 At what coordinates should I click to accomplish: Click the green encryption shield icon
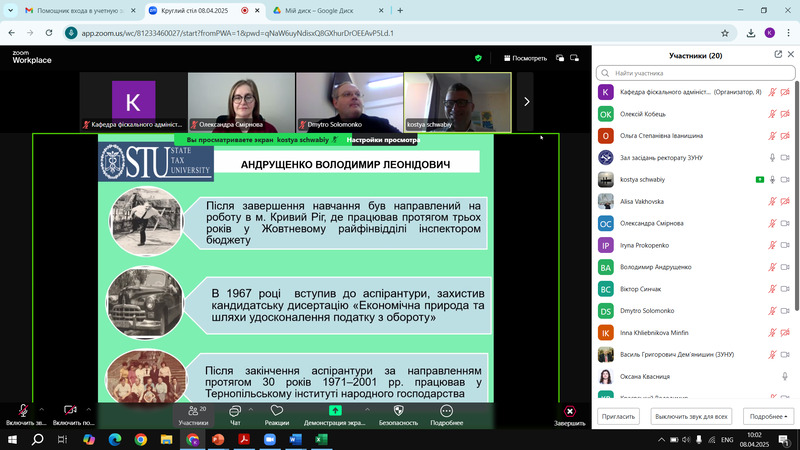[x=478, y=58]
